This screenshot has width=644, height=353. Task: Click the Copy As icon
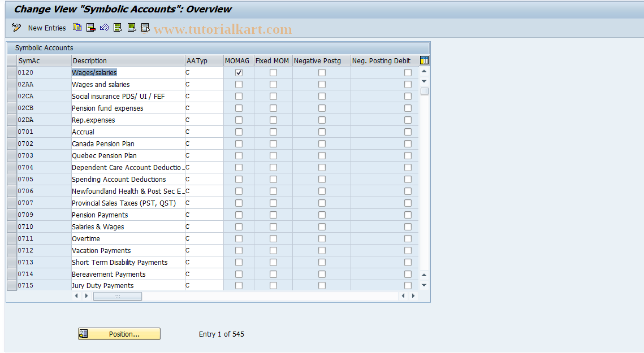77,28
